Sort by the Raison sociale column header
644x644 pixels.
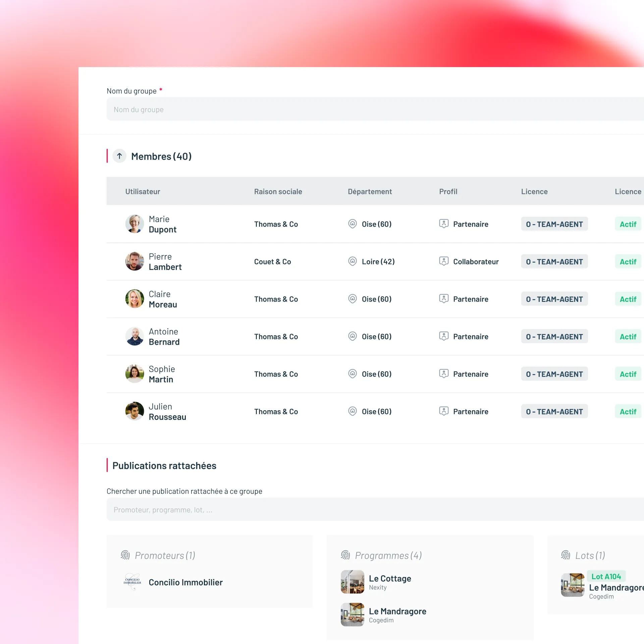278,192
